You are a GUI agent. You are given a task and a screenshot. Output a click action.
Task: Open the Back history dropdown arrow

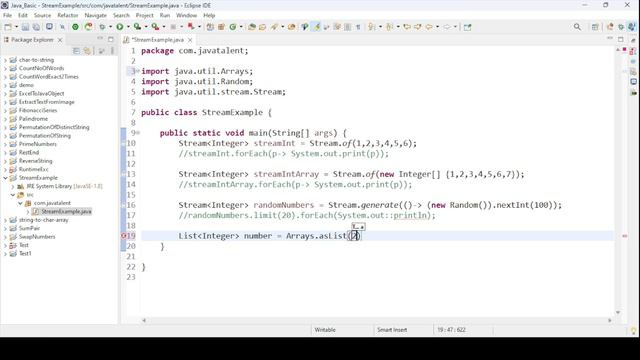[437, 27]
